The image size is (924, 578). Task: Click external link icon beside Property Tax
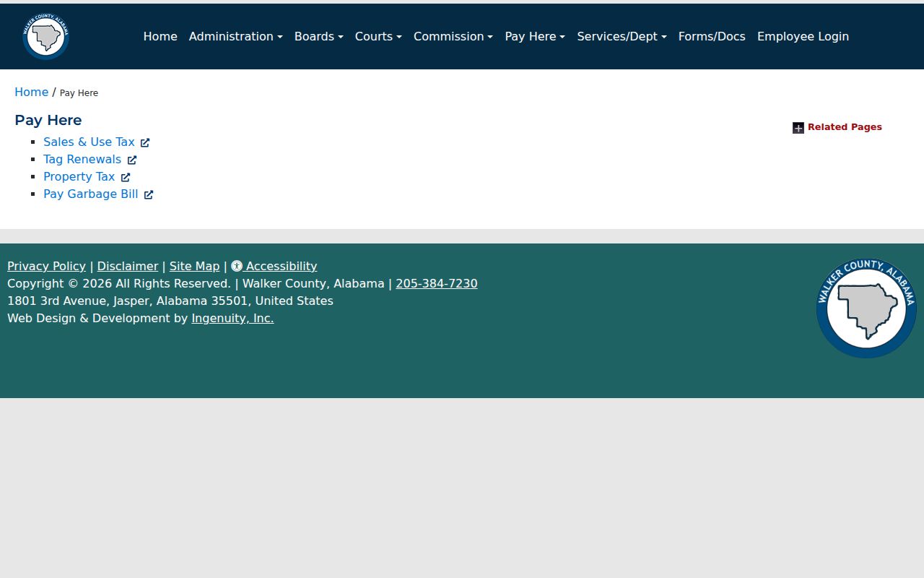point(126,177)
